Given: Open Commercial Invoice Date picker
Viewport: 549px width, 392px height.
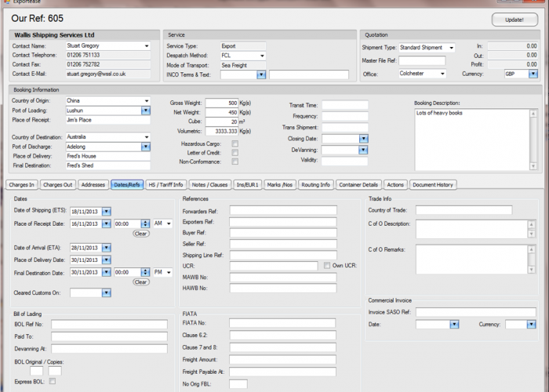Looking at the screenshot, I should pyautogui.click(x=454, y=325).
